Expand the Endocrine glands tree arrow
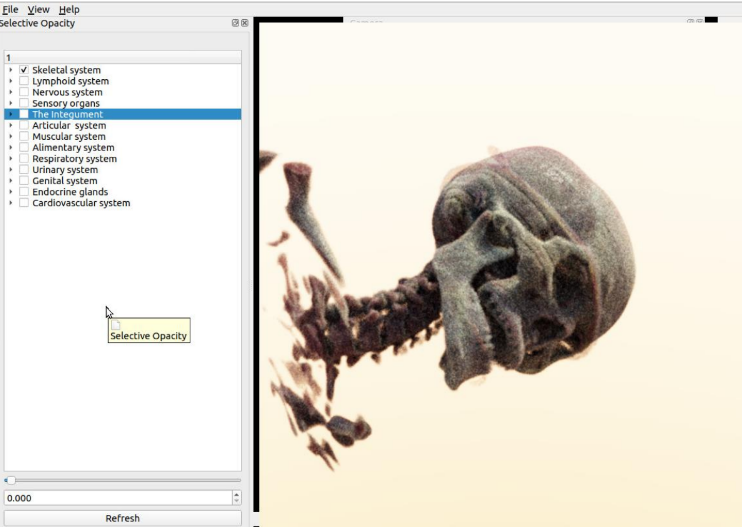 (x=11, y=192)
